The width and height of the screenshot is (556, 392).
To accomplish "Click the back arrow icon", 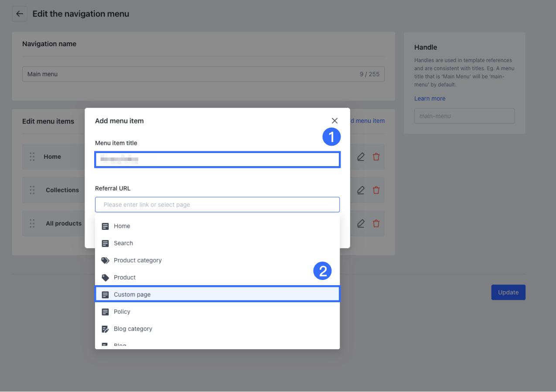I will [x=19, y=14].
